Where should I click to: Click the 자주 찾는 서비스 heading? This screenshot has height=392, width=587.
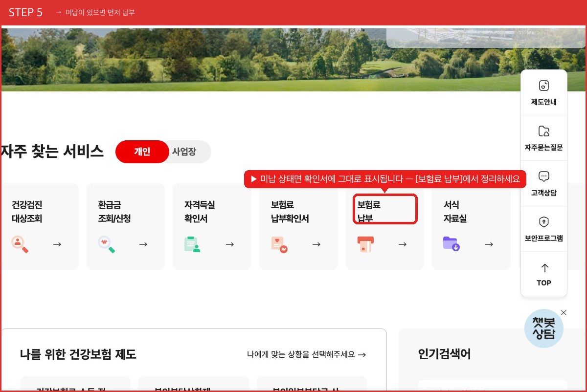coord(52,152)
